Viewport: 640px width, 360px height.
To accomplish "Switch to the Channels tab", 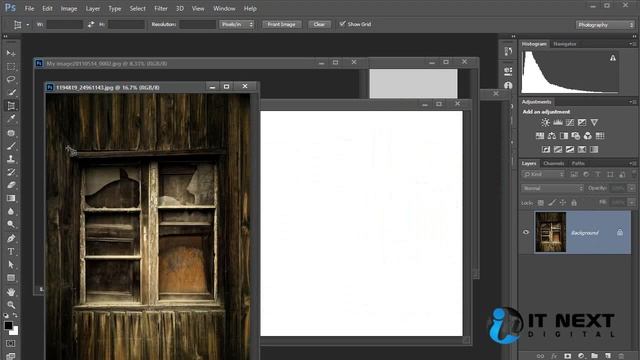I will [x=553, y=163].
